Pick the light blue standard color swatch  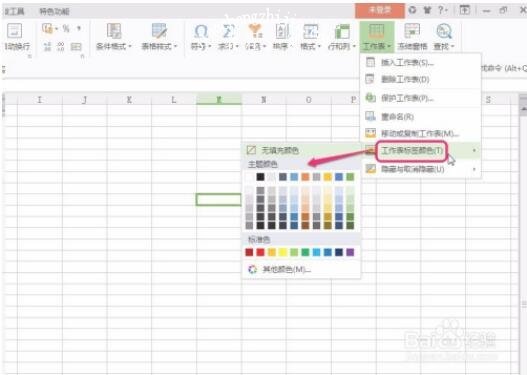pos(316,252)
